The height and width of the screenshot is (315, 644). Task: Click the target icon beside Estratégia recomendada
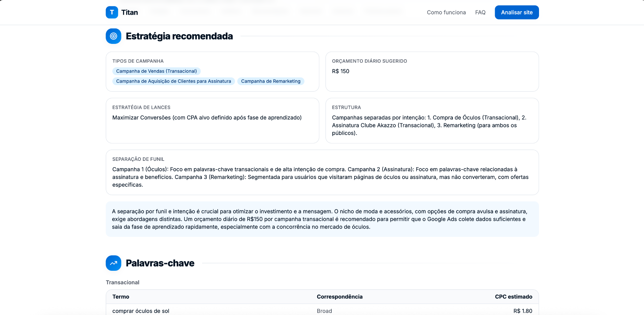113,36
